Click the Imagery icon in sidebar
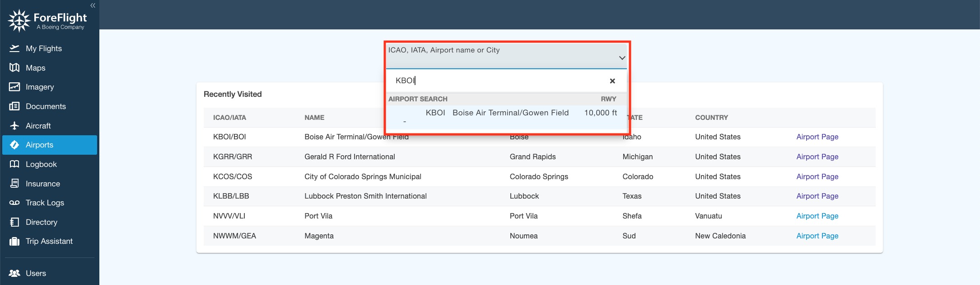Screen dimensions: 980x285 coord(14,87)
